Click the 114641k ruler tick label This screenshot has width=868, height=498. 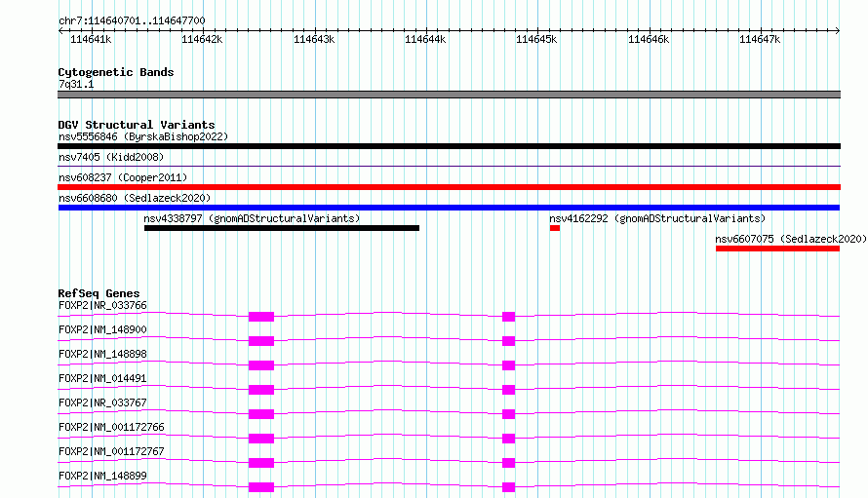pyautogui.click(x=91, y=39)
